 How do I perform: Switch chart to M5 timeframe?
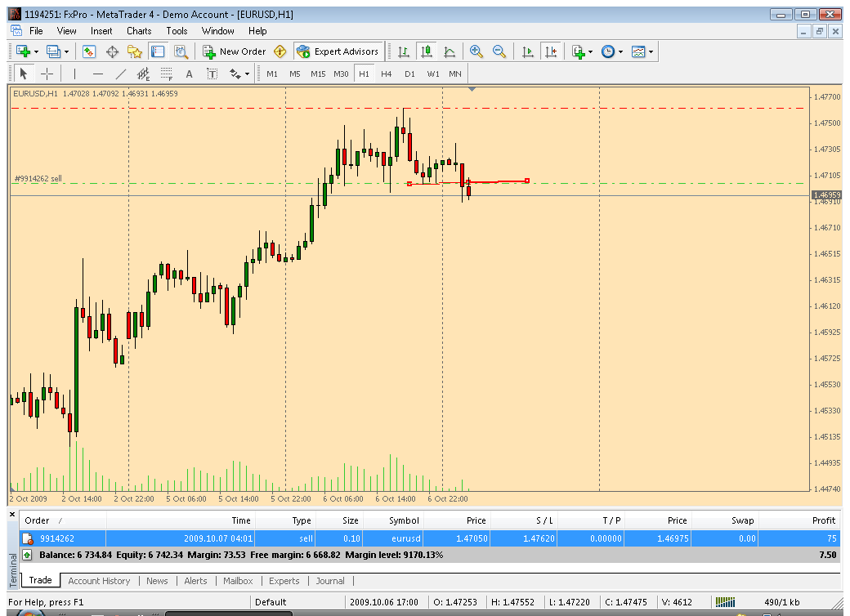[x=295, y=74]
